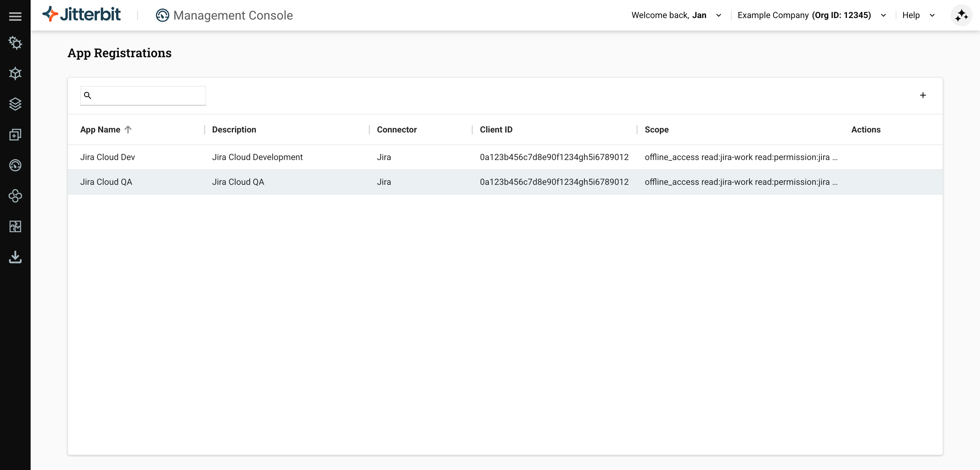This screenshot has height=470, width=980.
Task: Sort by App Name column header
Action: [100, 130]
